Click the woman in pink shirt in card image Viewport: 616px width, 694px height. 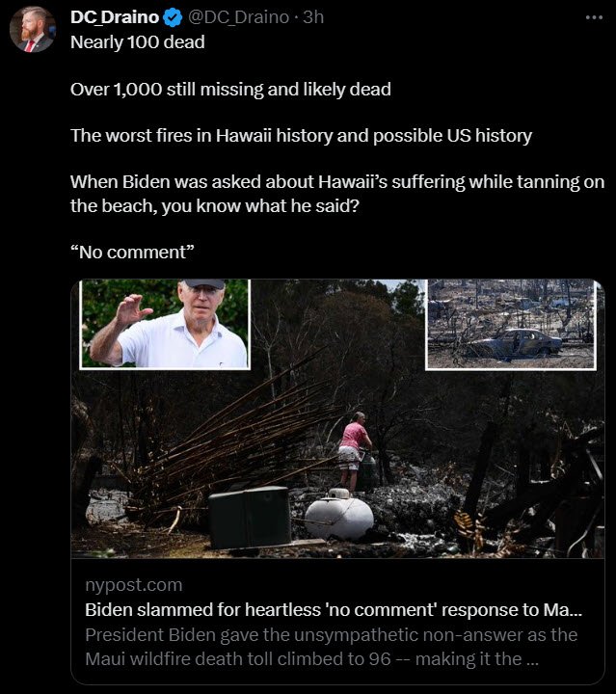click(354, 451)
